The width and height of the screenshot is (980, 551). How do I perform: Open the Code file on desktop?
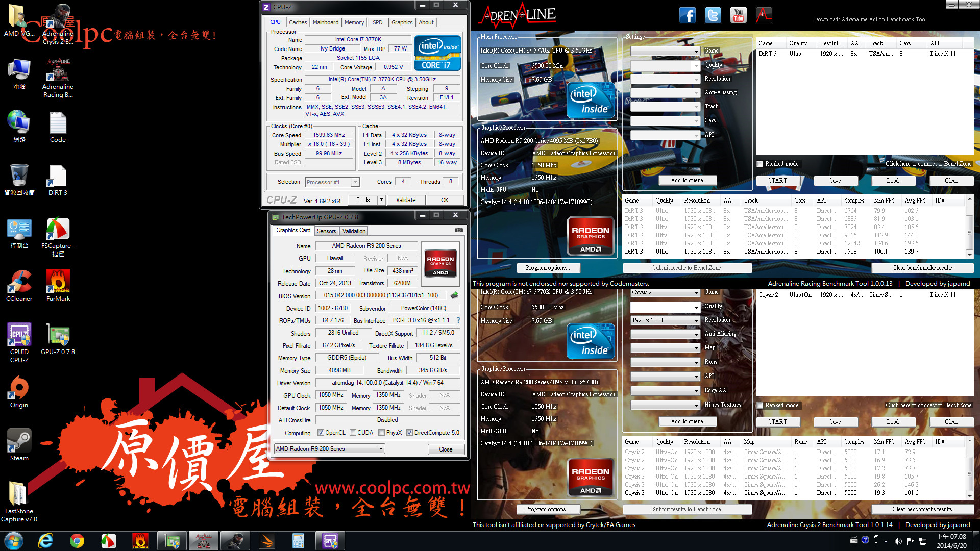tap(58, 128)
